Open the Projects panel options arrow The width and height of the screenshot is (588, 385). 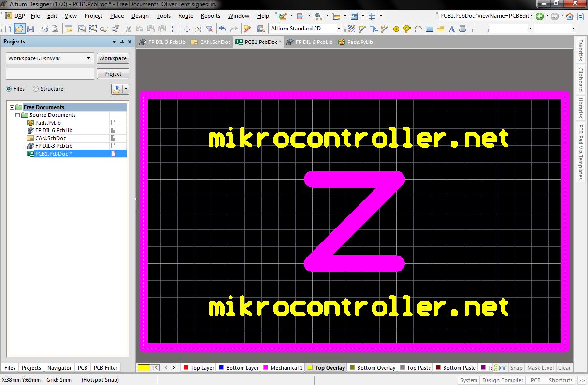pos(115,42)
